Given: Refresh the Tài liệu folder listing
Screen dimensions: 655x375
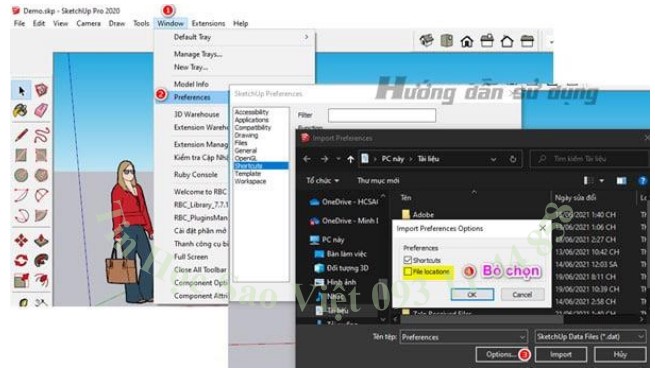Looking at the screenshot, I should pyautogui.click(x=513, y=159).
